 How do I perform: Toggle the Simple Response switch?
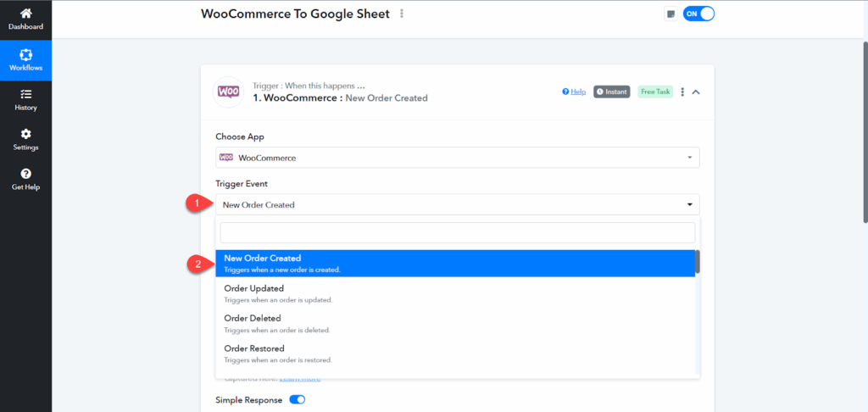click(x=298, y=400)
